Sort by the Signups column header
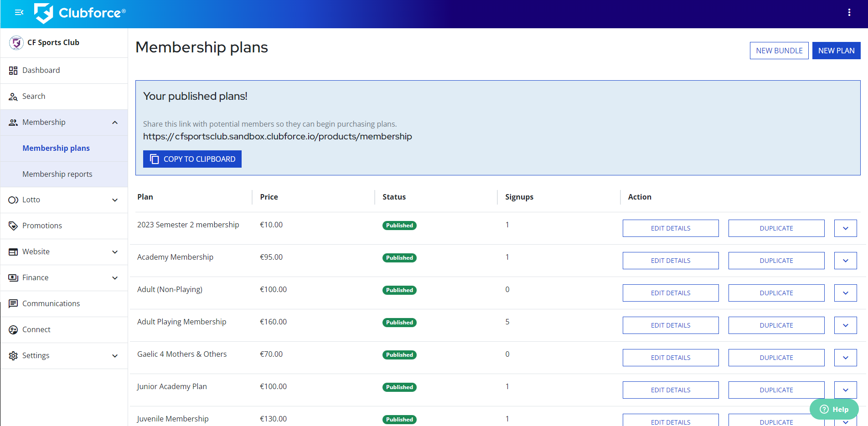 519,197
